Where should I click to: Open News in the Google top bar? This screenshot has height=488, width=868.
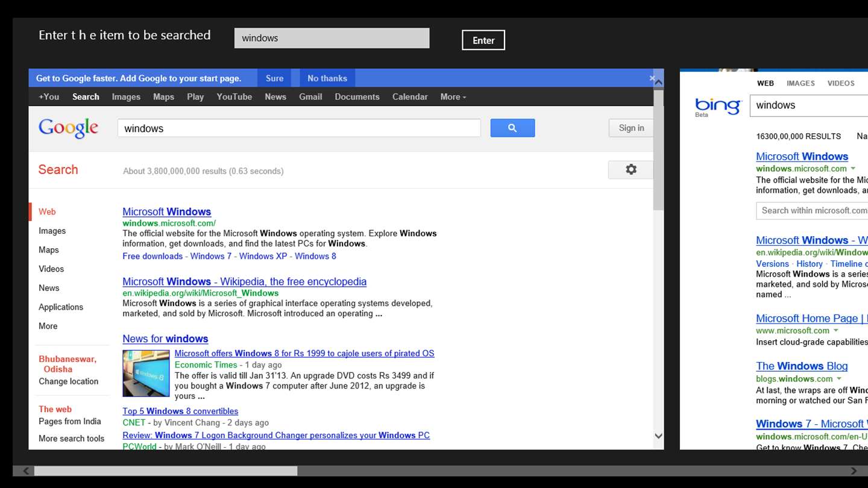(275, 97)
